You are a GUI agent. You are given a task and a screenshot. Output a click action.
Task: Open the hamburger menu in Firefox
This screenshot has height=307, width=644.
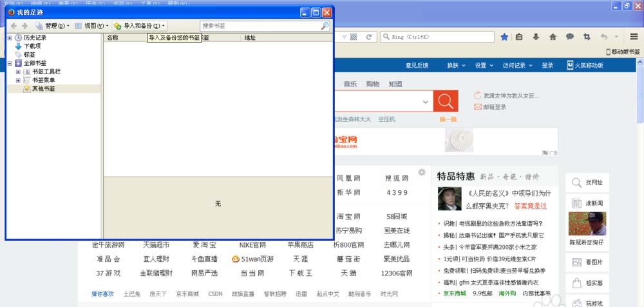(634, 37)
